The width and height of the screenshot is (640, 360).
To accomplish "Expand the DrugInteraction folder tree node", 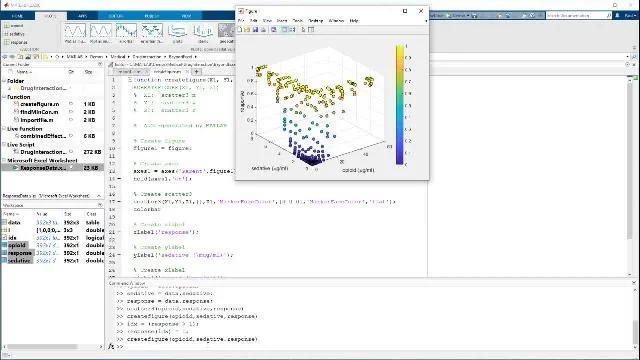I will tap(10, 88).
